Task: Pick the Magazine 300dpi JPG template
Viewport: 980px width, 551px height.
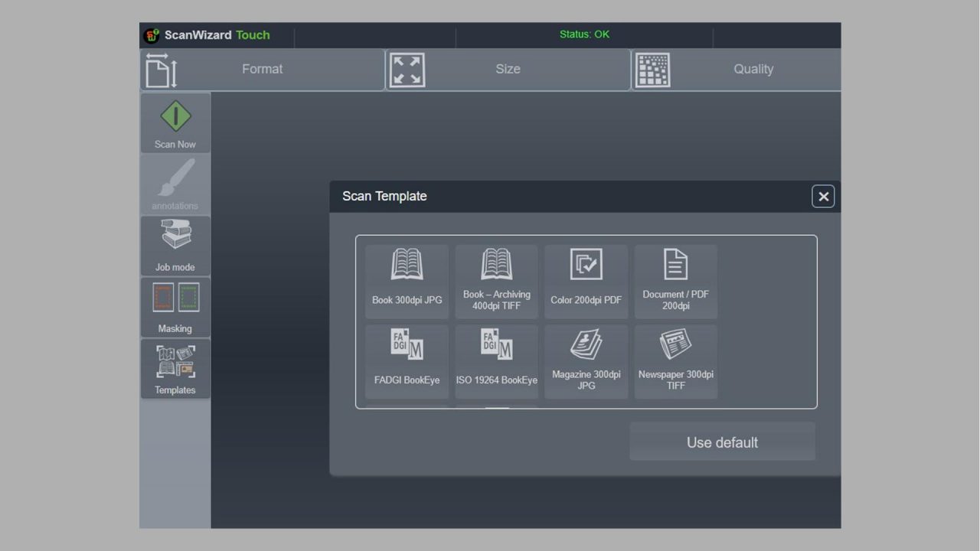Action: 586,360
